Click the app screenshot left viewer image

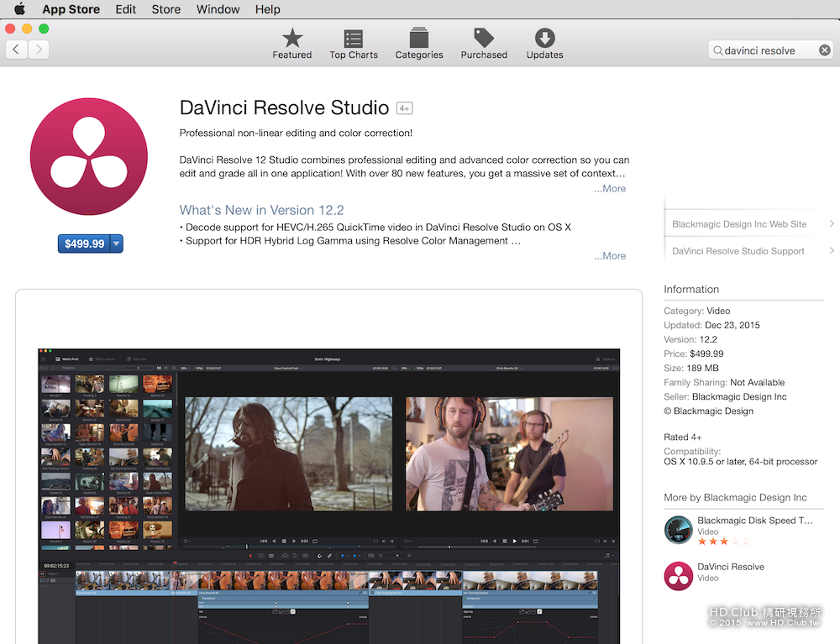[288, 454]
